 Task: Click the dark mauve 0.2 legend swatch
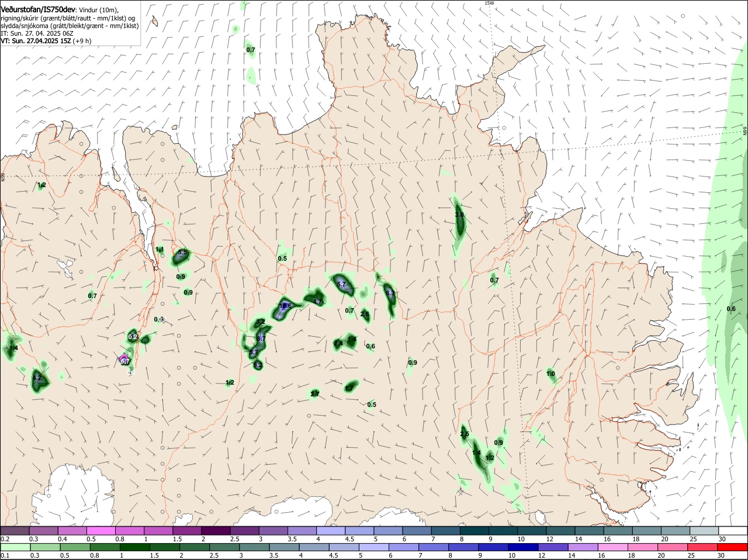click(x=15, y=531)
